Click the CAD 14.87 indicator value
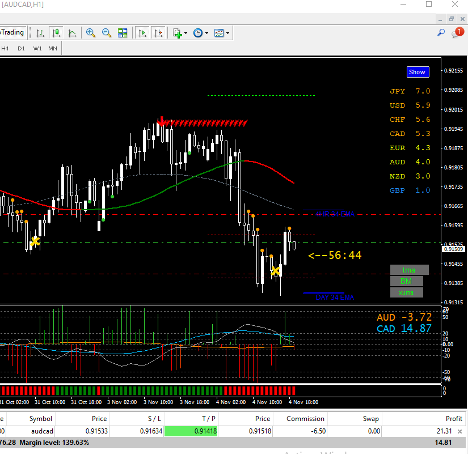468x476 pixels. click(x=404, y=329)
